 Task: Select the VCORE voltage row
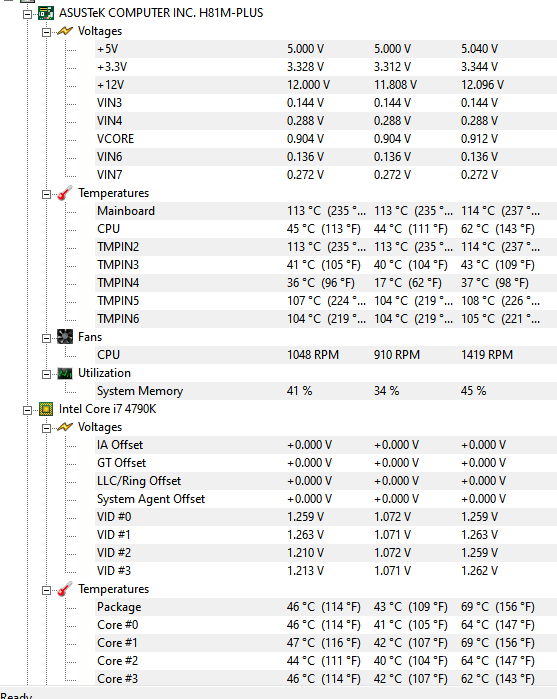326,139
